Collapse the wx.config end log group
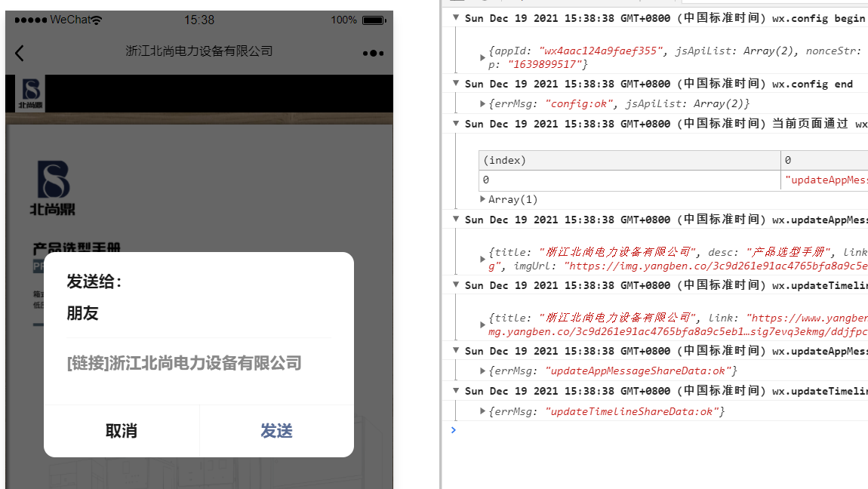Image resolution: width=868 pixels, height=489 pixels. 456,84
